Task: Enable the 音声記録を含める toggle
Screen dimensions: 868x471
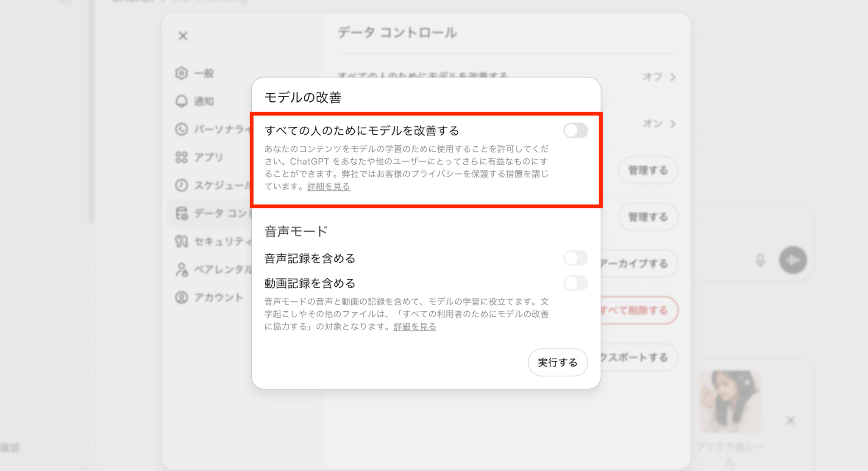Action: point(575,258)
